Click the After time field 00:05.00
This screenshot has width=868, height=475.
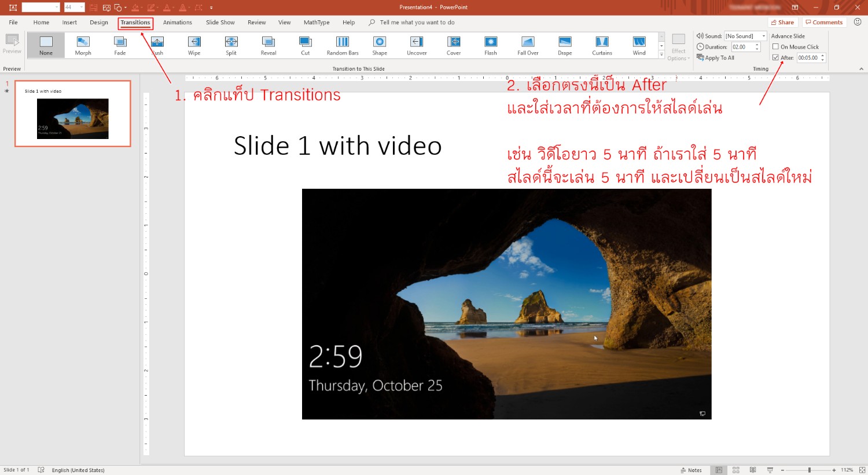pos(808,58)
